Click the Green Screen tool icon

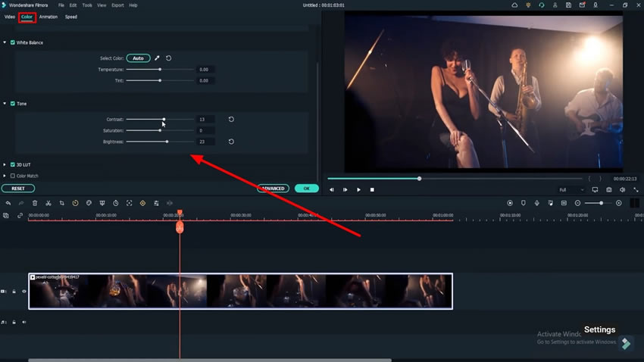pos(102,203)
